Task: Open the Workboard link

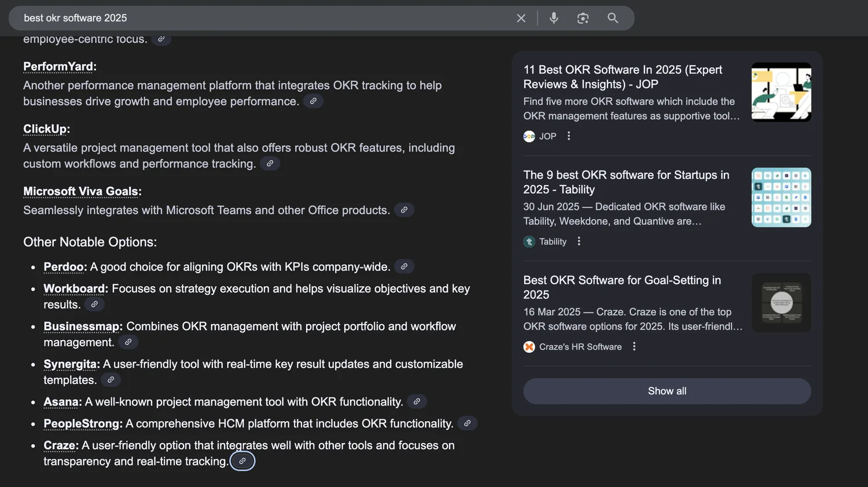Action: [74, 289]
